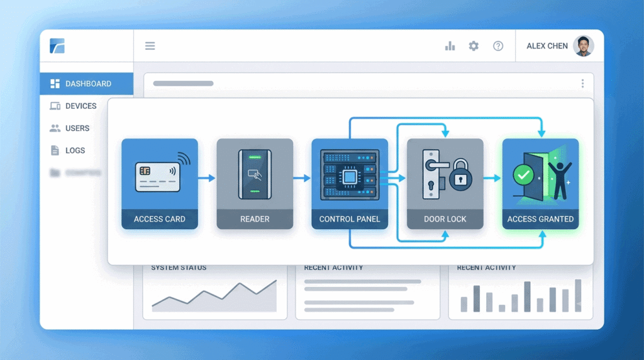Click the SYSTEM STATUS heading
The width and height of the screenshot is (644, 360).
coord(179,267)
